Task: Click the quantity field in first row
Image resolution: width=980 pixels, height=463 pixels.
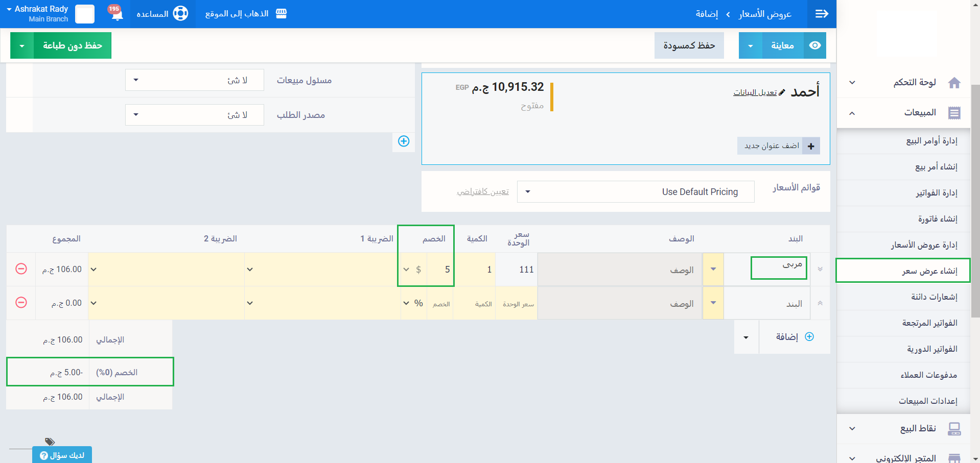Action: coord(475,270)
